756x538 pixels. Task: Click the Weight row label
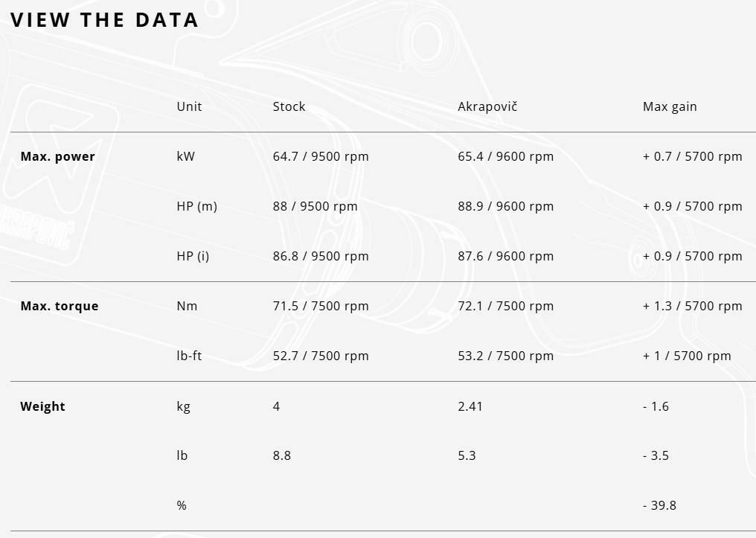coord(42,406)
